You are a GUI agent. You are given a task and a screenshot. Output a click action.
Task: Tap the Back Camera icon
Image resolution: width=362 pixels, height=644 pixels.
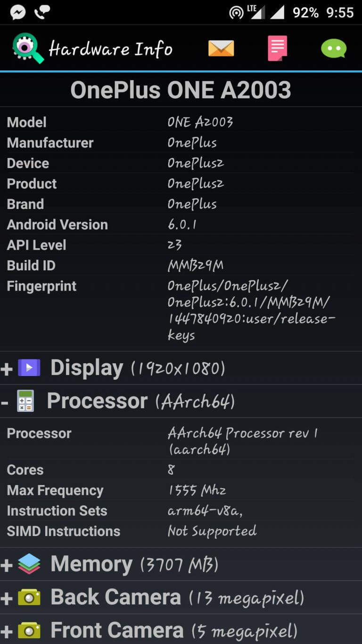[x=29, y=597]
